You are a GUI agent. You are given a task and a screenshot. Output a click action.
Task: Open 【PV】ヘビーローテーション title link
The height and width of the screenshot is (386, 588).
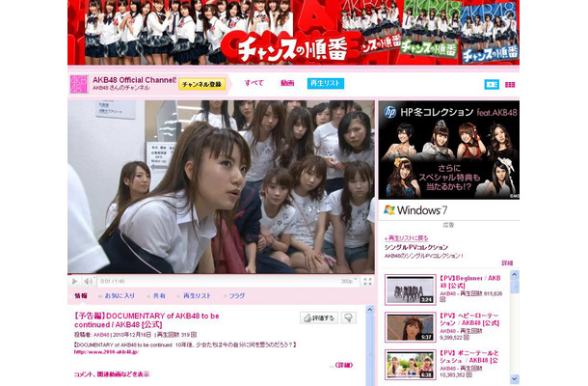coord(469,319)
